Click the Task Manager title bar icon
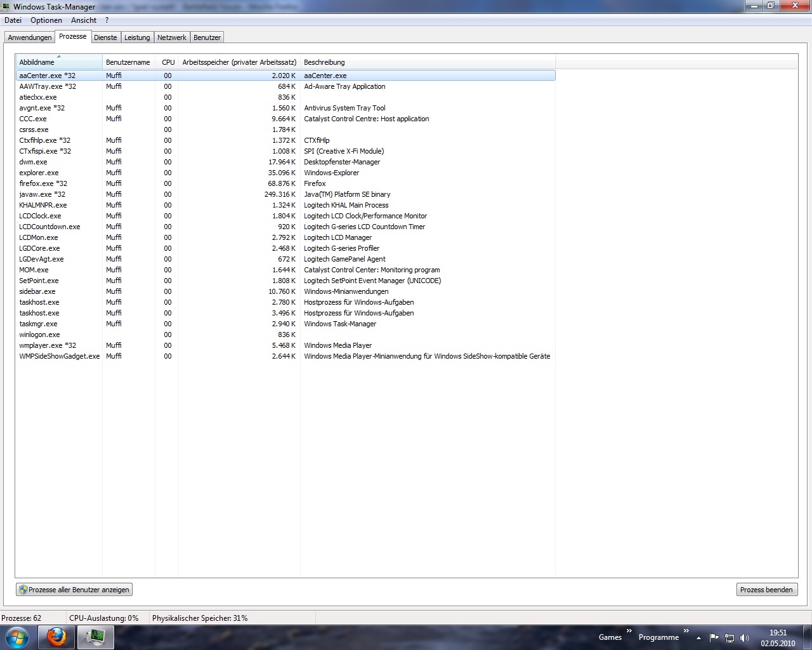 click(x=6, y=6)
